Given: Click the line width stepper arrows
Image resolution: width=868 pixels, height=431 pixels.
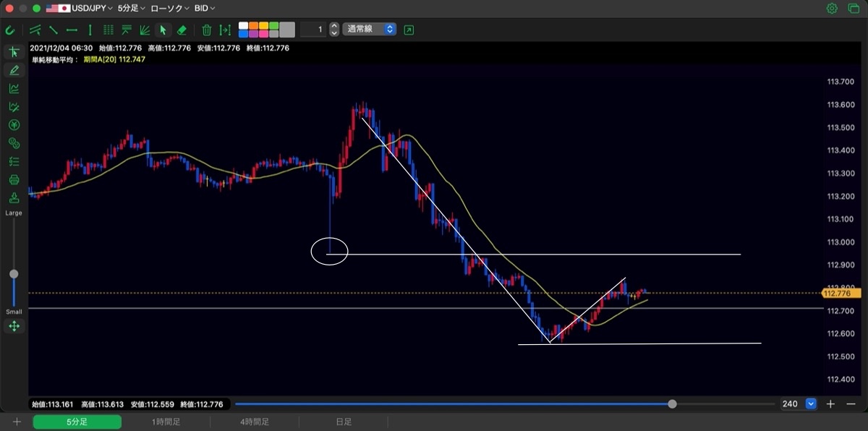Looking at the screenshot, I should [333, 30].
